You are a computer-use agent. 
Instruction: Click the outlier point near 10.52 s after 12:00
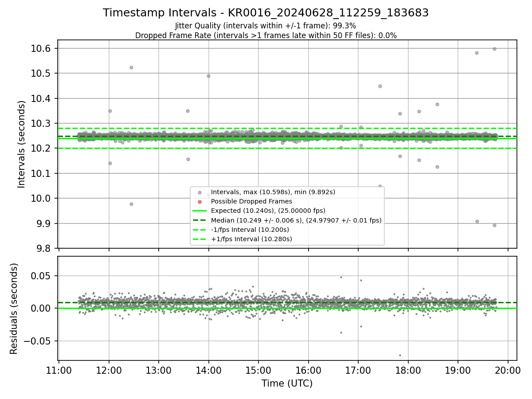point(131,67)
